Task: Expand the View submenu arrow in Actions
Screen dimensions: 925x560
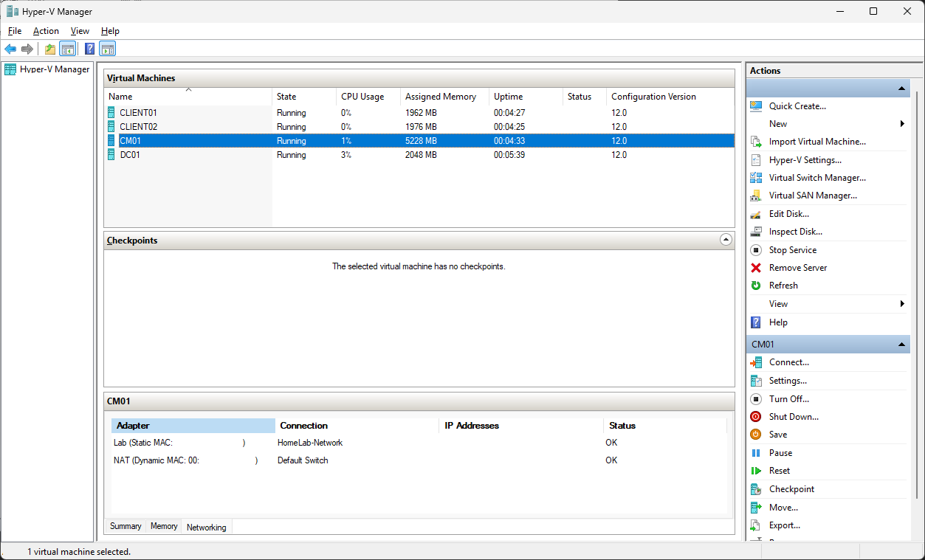Action: [x=902, y=304]
